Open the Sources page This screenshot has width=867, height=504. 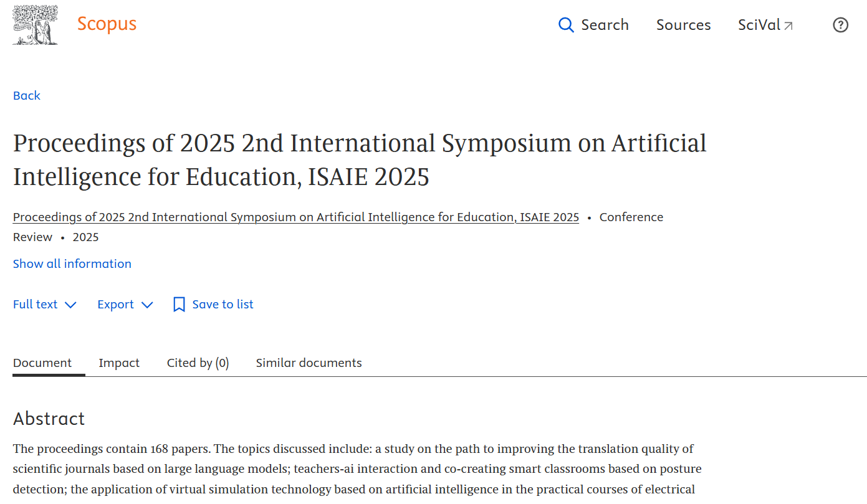[x=683, y=25]
